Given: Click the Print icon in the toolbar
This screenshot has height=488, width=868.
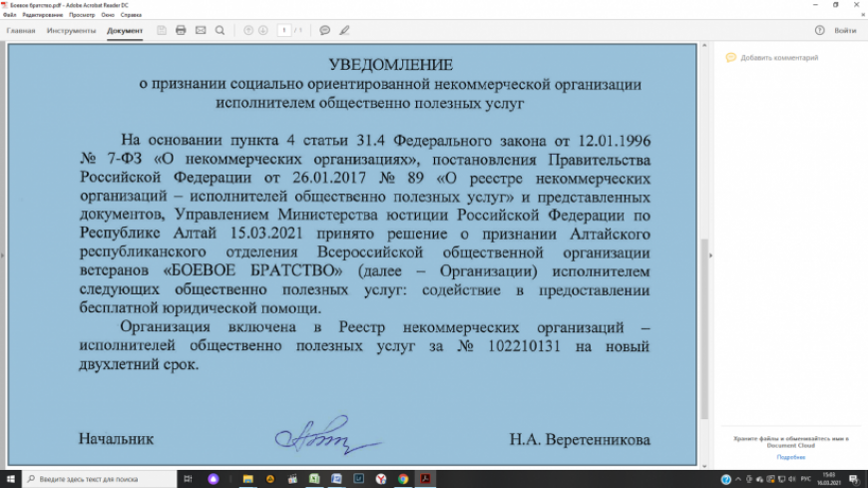Looking at the screenshot, I should coord(181,31).
